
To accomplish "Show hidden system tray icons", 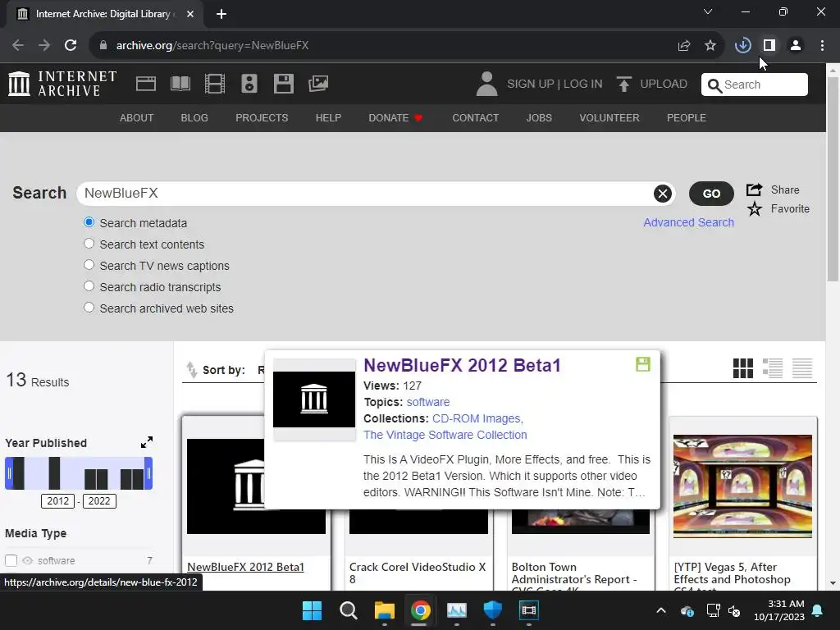I will [661, 610].
